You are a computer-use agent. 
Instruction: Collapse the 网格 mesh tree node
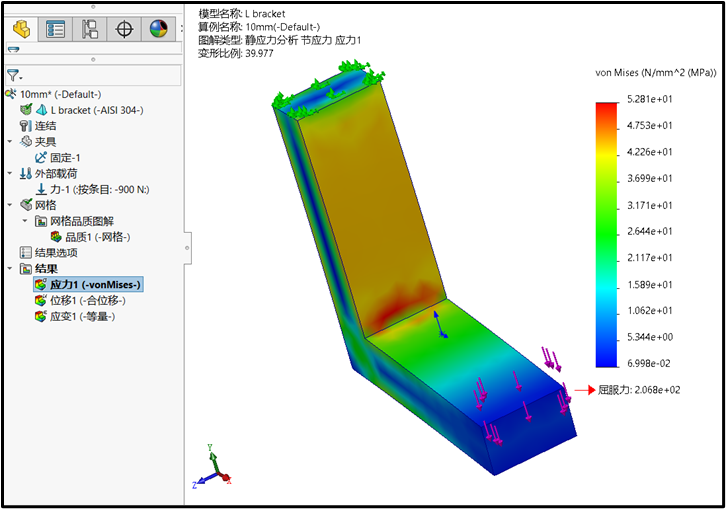(x=10, y=205)
